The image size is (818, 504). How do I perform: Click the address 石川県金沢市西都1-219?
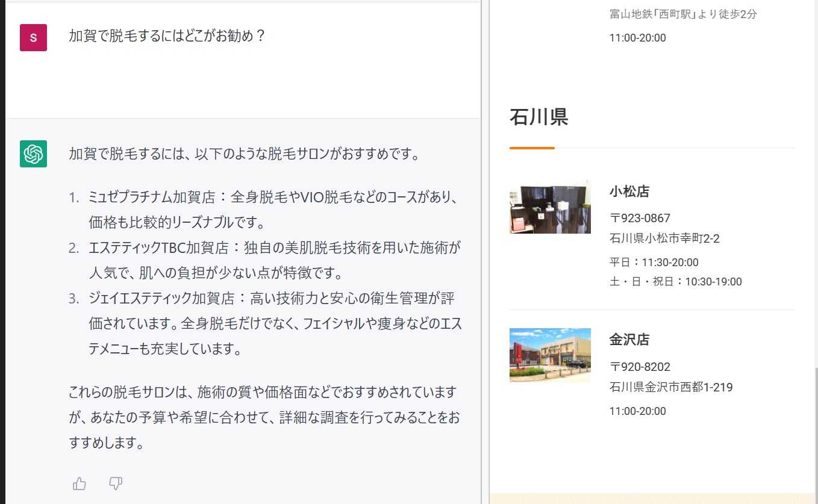[671, 387]
